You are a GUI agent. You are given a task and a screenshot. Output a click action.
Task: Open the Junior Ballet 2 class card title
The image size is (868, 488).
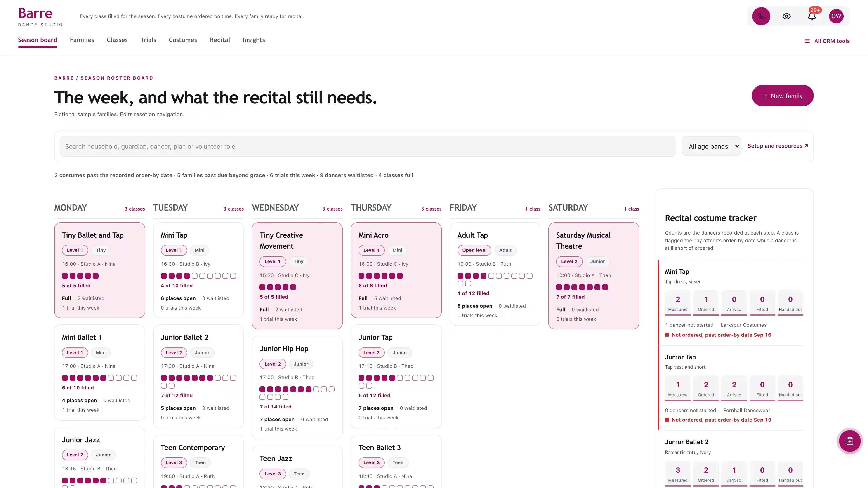coord(185,338)
